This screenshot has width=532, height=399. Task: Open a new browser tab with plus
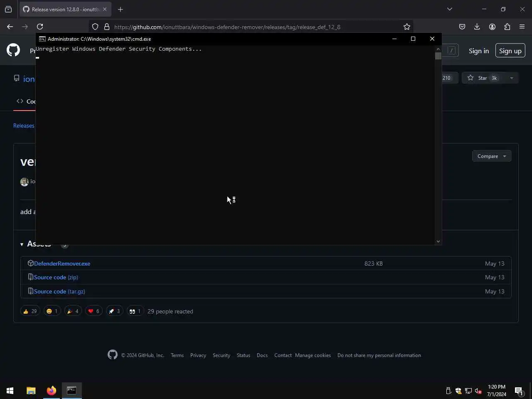121,9
